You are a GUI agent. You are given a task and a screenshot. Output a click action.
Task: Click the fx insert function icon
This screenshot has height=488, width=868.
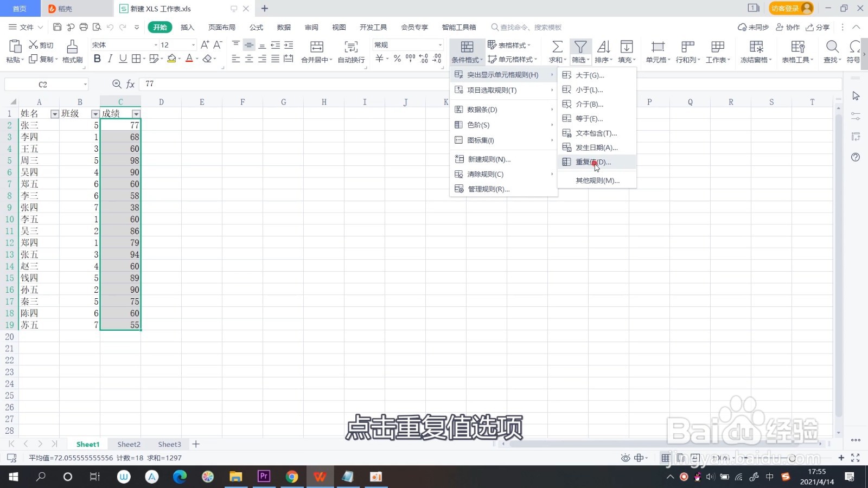[x=130, y=84]
